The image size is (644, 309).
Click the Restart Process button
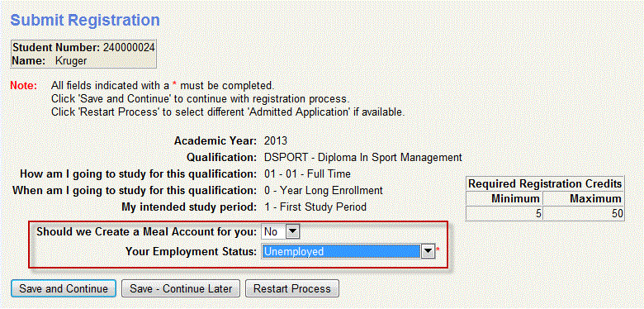pos(292,288)
